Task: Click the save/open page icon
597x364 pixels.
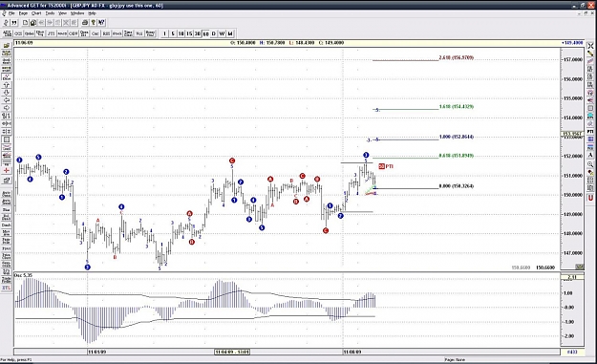Action: [x=33, y=23]
